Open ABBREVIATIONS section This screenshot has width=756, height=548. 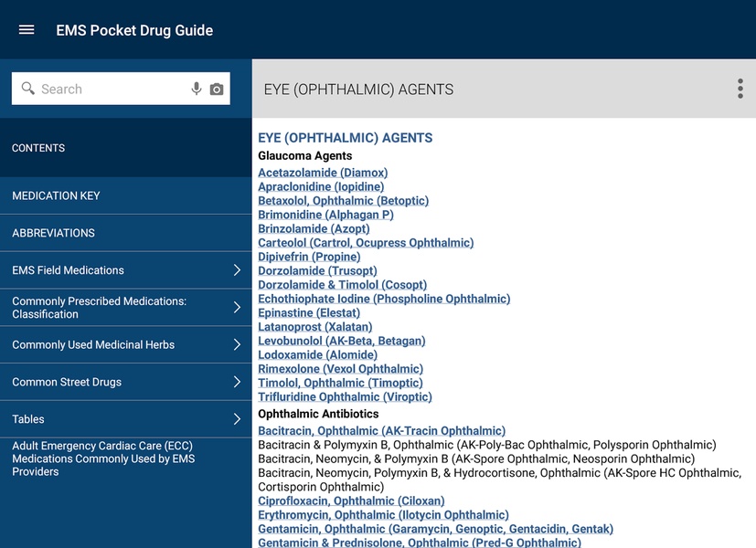(x=126, y=233)
